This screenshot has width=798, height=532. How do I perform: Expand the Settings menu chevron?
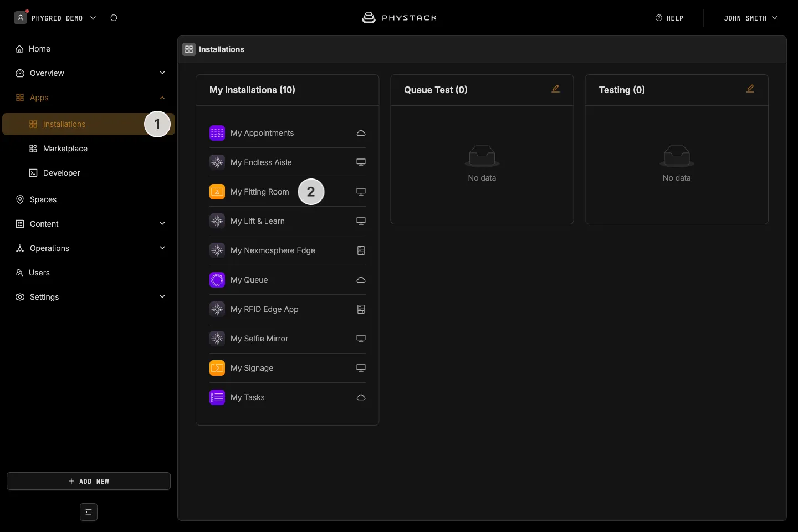point(162,296)
